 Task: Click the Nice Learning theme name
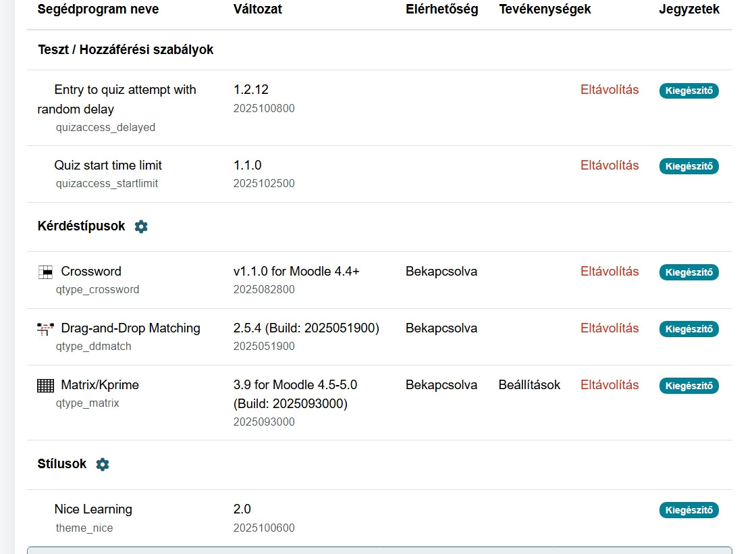point(93,509)
